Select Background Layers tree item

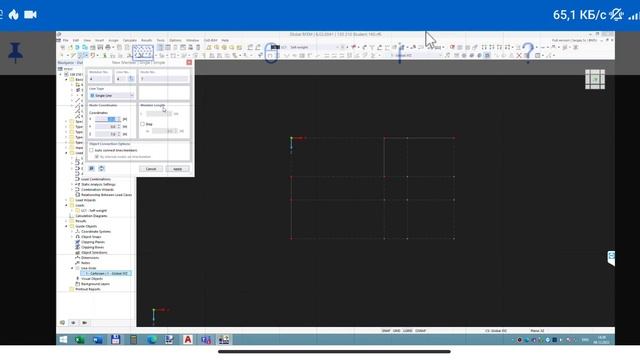(95, 284)
